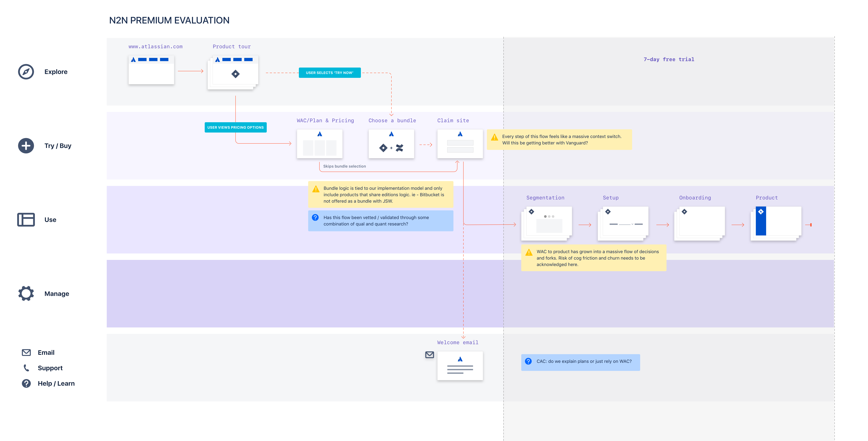Click the warning icon on context switch note
868x441 pixels.
495,137
